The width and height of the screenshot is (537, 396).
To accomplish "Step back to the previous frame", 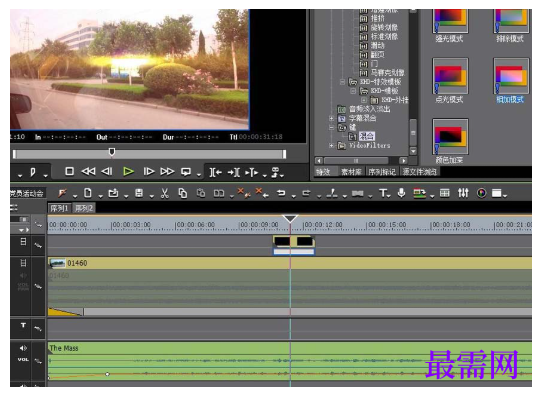I will 107,171.
